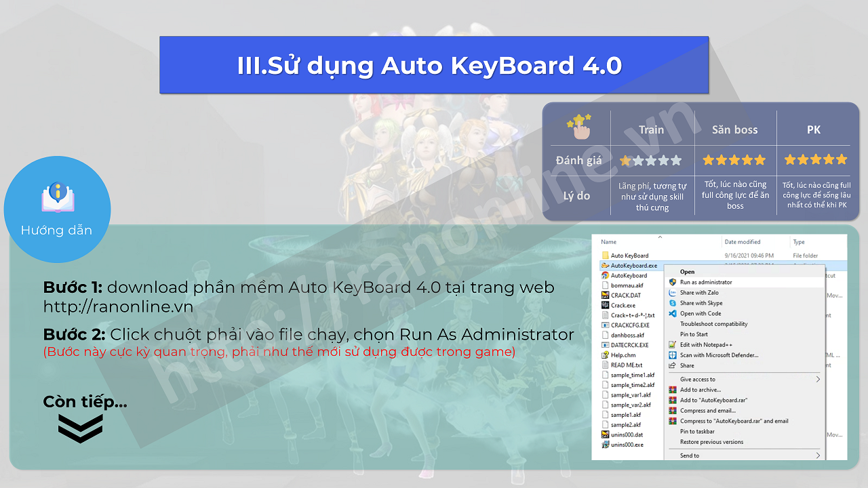Click WinRAR icon beside Compress to "AutoKeyboard.rar" and email
This screenshot has height=488, width=868.
(x=673, y=421)
